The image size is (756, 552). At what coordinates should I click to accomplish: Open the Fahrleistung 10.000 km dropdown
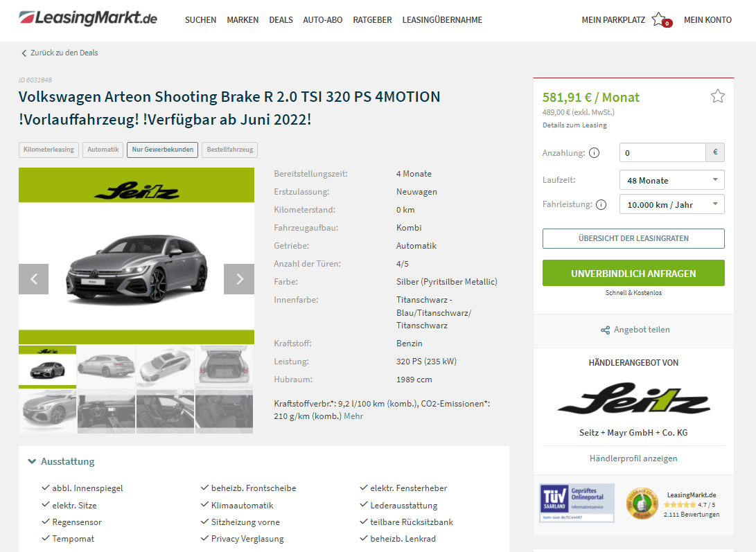[x=671, y=204]
